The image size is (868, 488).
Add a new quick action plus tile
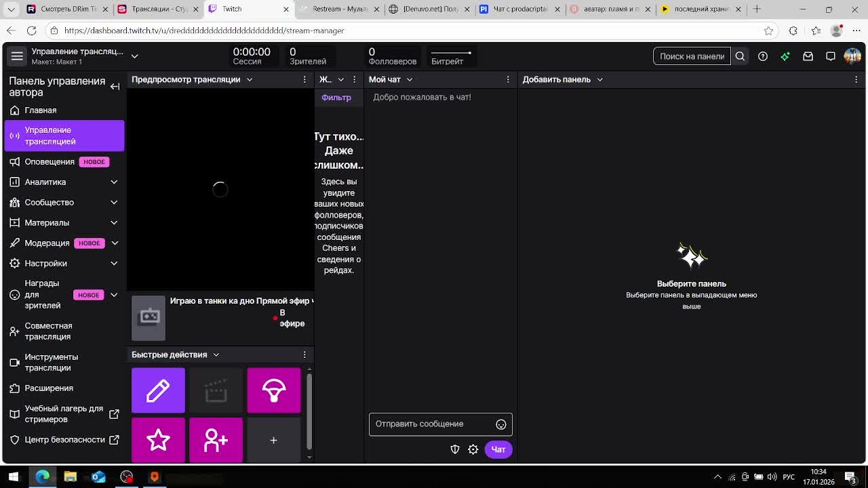(x=274, y=440)
